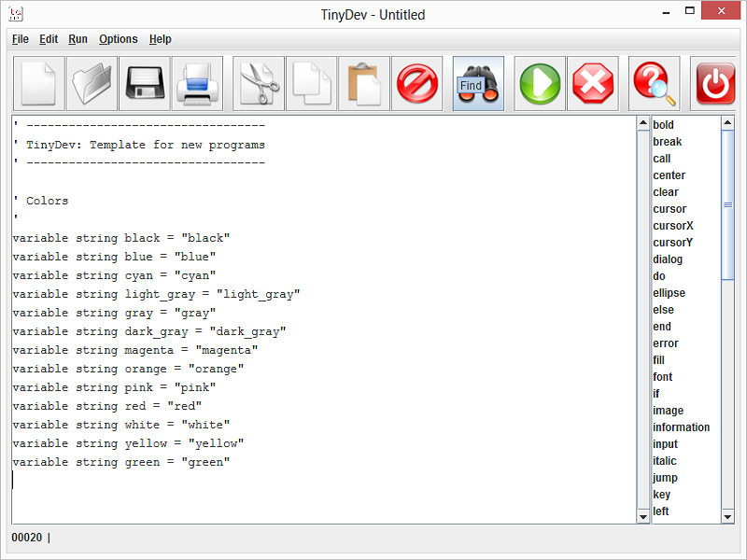Select 'bold' in the keyword list

click(663, 125)
